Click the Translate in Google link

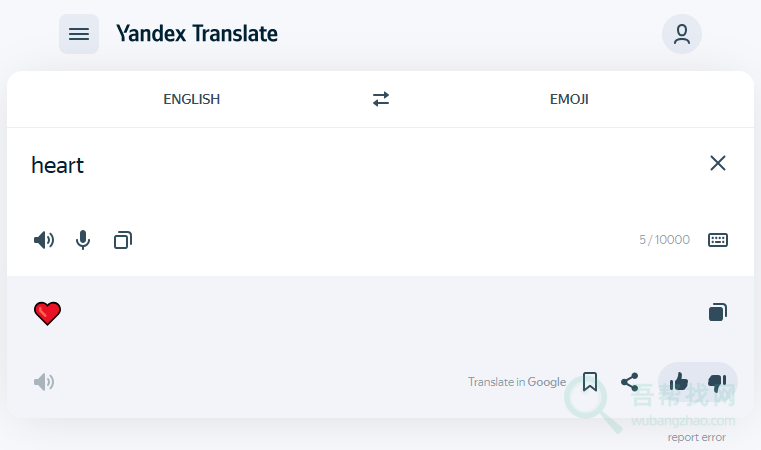pos(516,382)
